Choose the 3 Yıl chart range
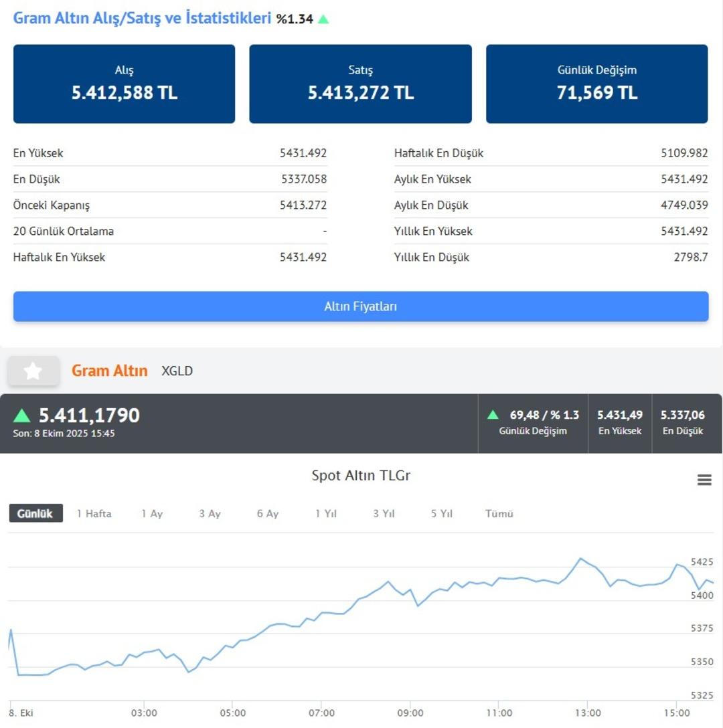 click(384, 514)
